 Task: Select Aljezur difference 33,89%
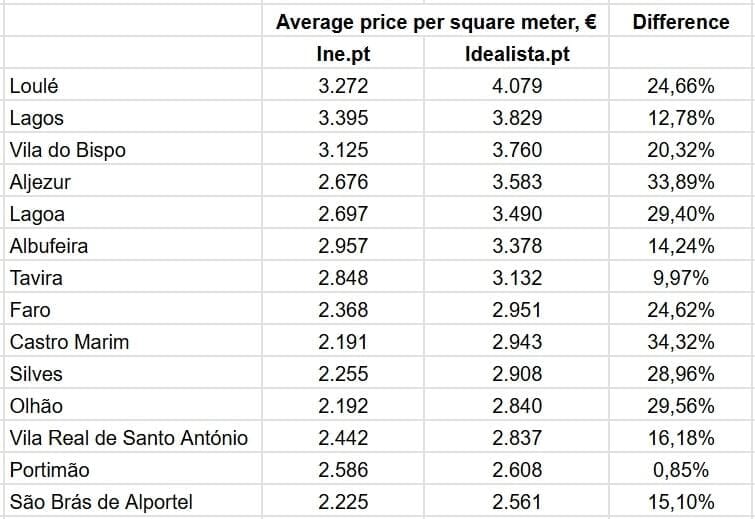681,182
